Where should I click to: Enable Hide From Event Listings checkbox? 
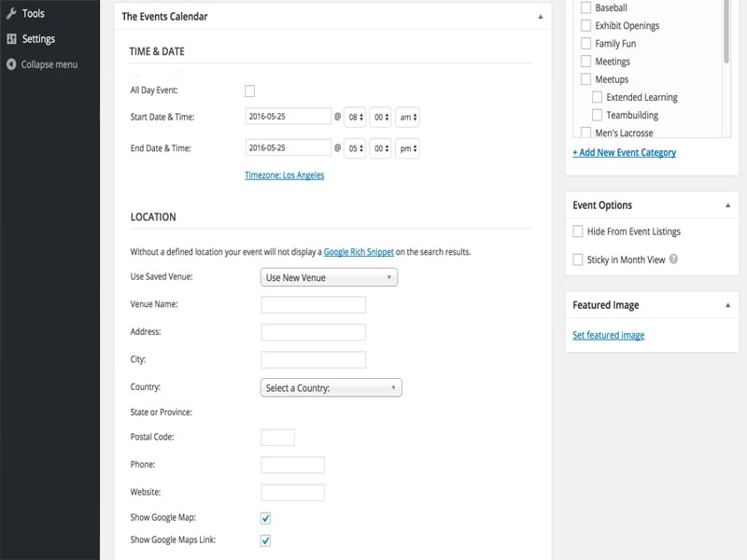coord(577,231)
